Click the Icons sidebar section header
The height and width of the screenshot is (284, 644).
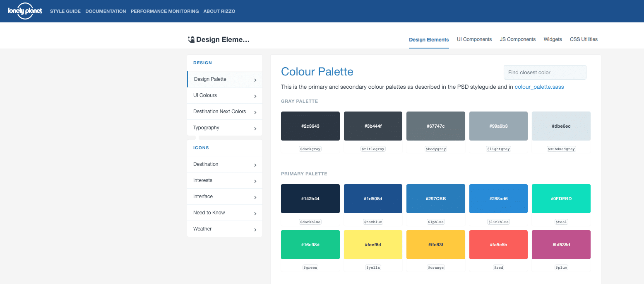[201, 148]
